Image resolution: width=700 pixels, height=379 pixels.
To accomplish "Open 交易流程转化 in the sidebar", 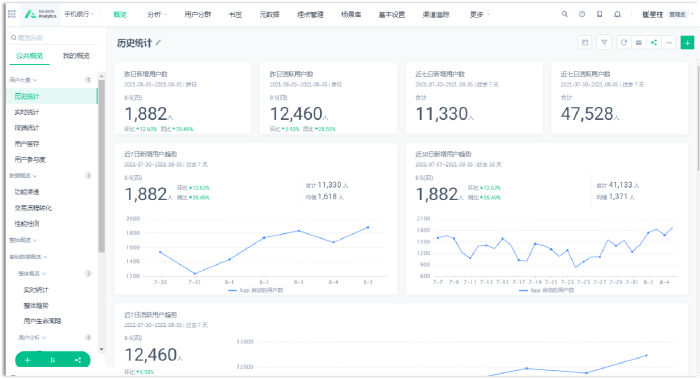I will pos(33,208).
